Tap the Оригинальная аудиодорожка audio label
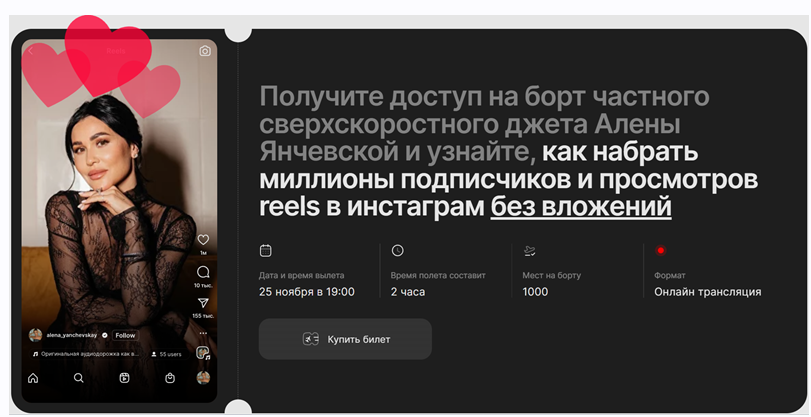 (x=87, y=354)
